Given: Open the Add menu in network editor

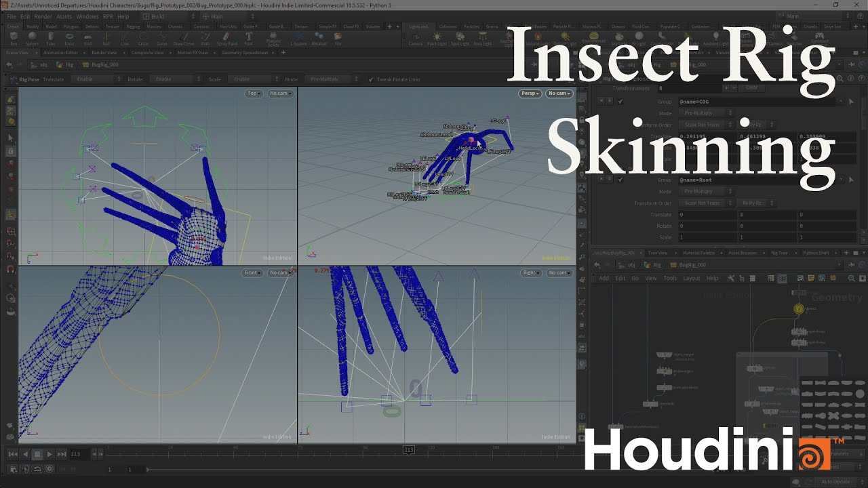Looking at the screenshot, I should click(604, 278).
